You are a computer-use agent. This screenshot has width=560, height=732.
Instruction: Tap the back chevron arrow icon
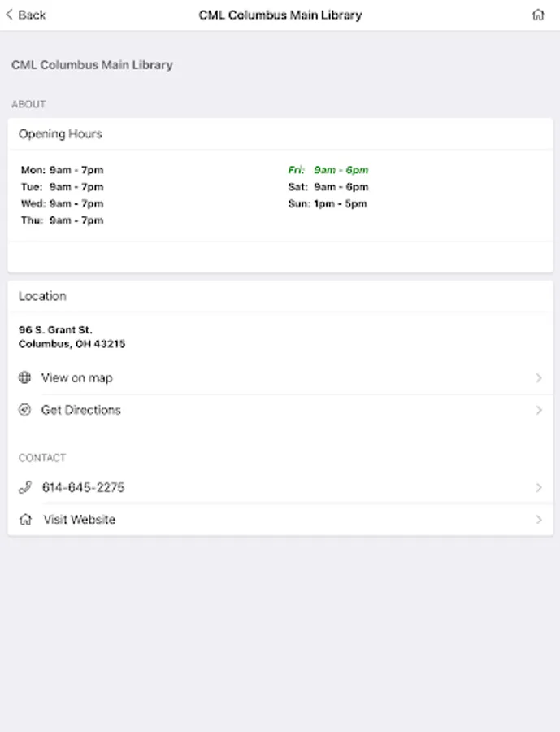[10, 15]
